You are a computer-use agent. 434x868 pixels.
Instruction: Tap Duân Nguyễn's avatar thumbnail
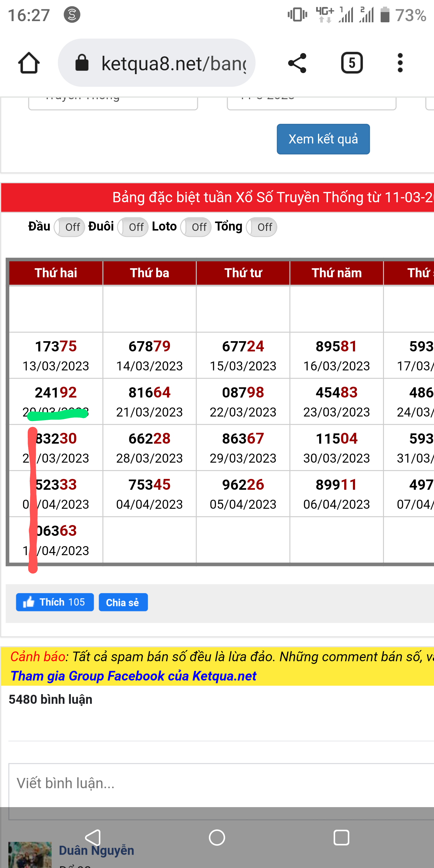[30, 855]
